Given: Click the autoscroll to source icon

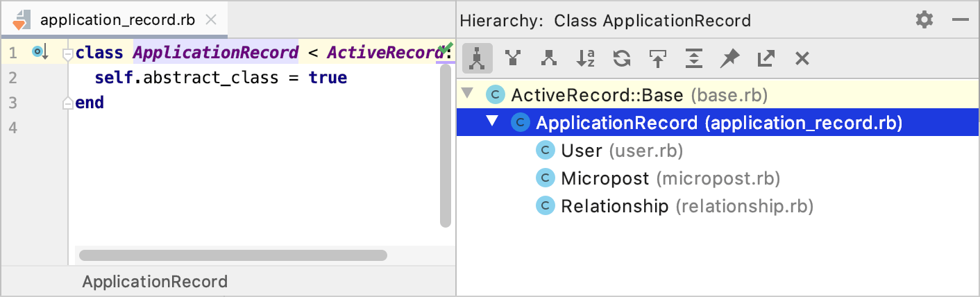Looking at the screenshot, I should pos(657,59).
